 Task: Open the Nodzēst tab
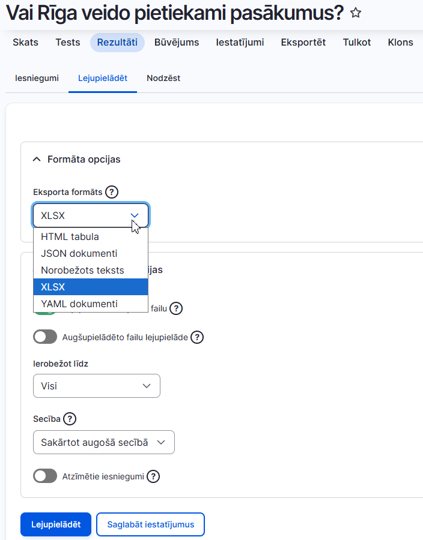click(x=163, y=78)
